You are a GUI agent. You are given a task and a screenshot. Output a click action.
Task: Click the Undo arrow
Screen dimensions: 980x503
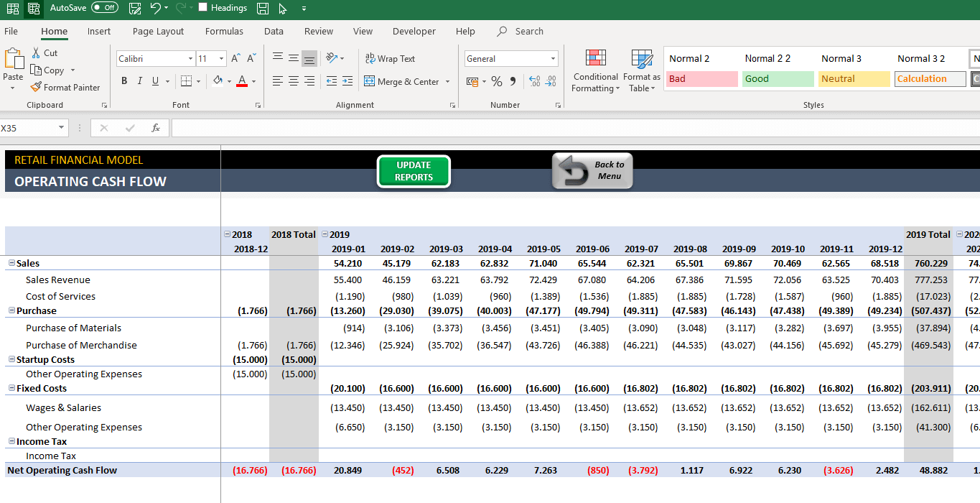click(156, 9)
